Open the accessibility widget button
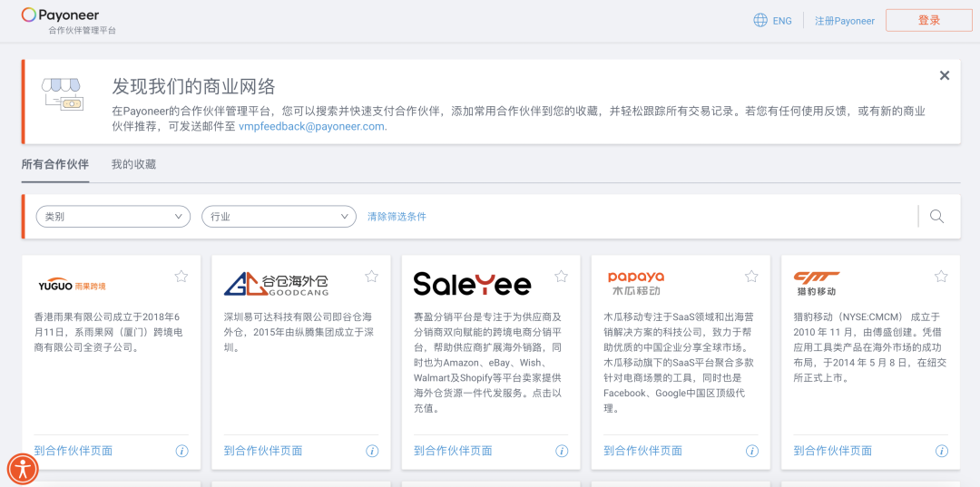The width and height of the screenshot is (980, 487). (23, 469)
